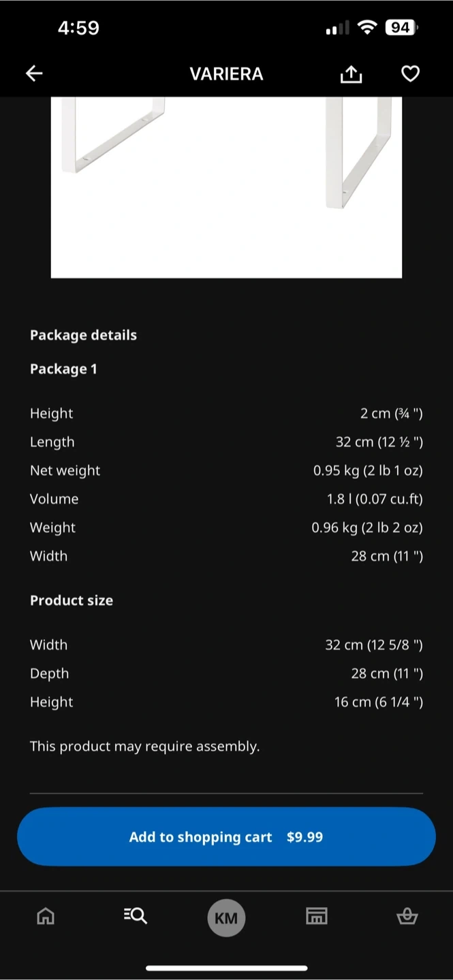The width and height of the screenshot is (453, 980).
Task: Tap the share icon
Action: (351, 73)
